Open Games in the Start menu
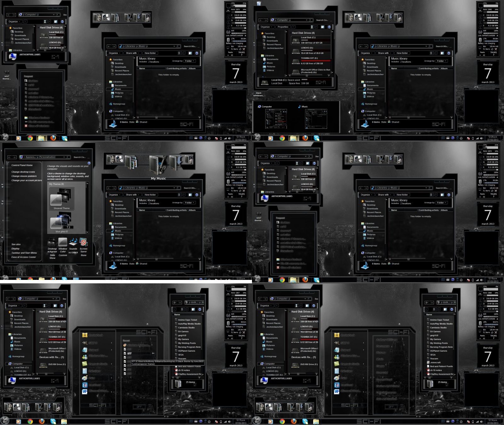 [380, 366]
